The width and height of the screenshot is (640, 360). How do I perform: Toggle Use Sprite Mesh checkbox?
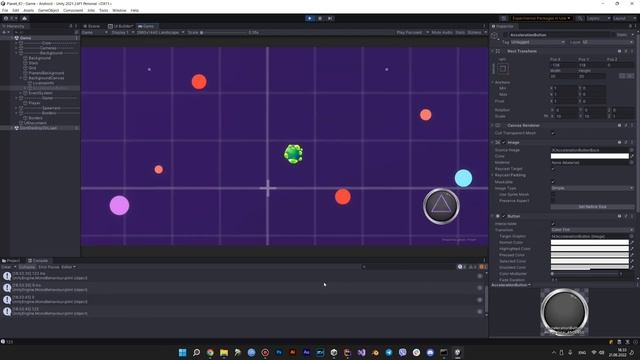(553, 194)
